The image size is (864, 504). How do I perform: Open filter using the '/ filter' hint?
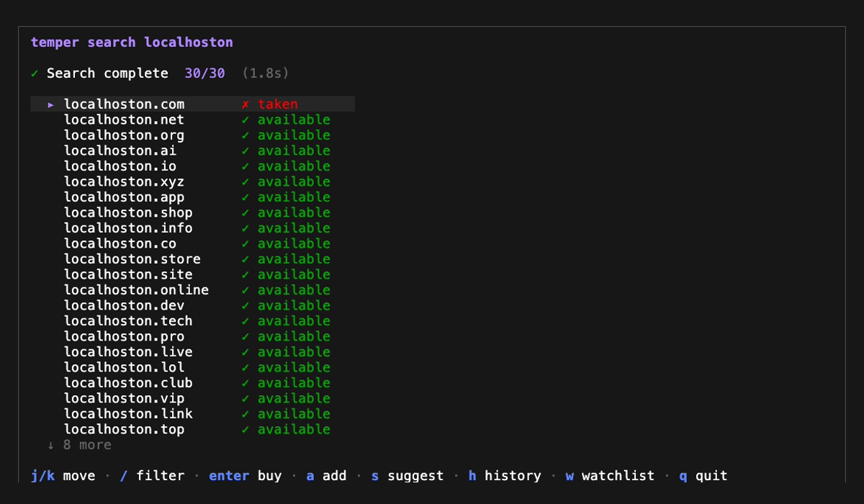pyautogui.click(x=152, y=476)
